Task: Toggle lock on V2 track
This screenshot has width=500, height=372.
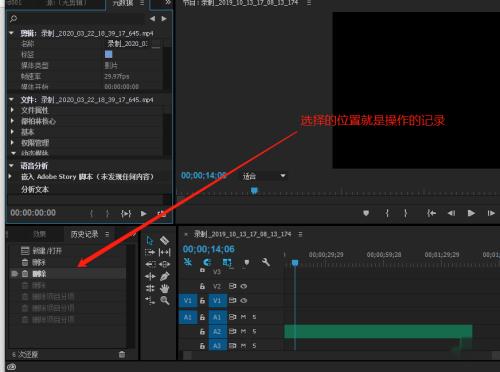Action: (202, 286)
